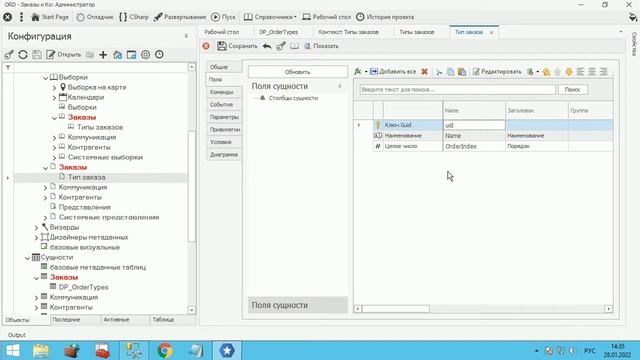The width and height of the screenshot is (640, 360).
Task: Click the plus icon to add object
Action: pyautogui.click(x=103, y=55)
